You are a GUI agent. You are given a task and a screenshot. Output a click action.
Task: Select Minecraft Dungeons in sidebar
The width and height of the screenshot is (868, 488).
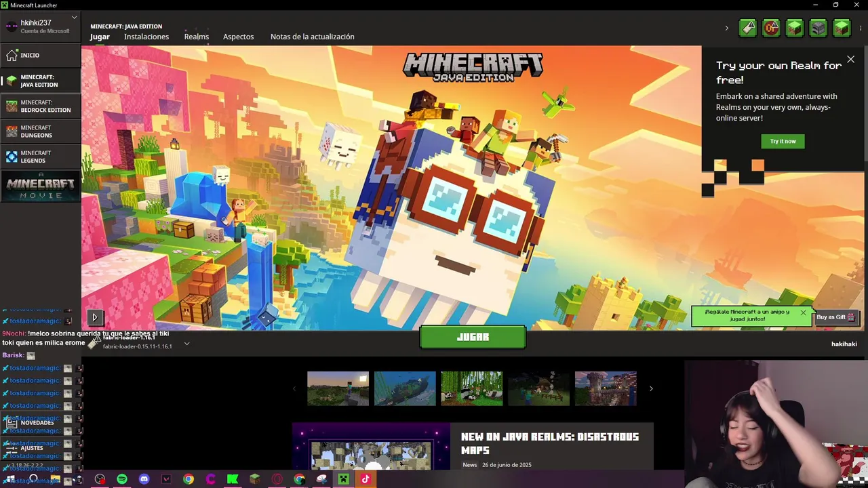coord(41,131)
